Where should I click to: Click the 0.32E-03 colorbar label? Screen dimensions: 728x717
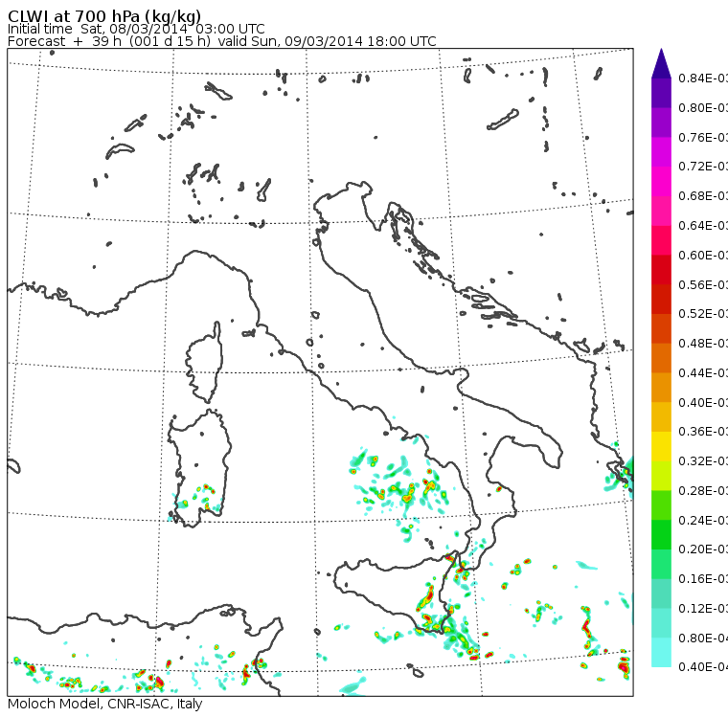pyautogui.click(x=703, y=461)
